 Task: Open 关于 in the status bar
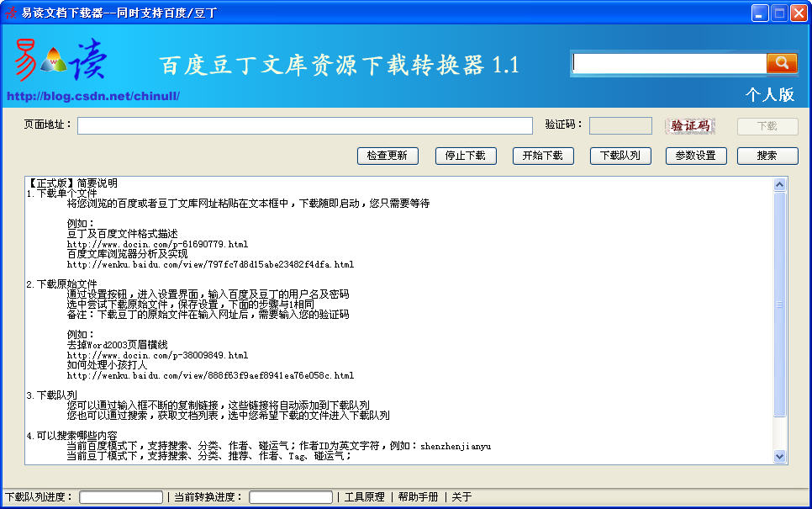(x=462, y=497)
